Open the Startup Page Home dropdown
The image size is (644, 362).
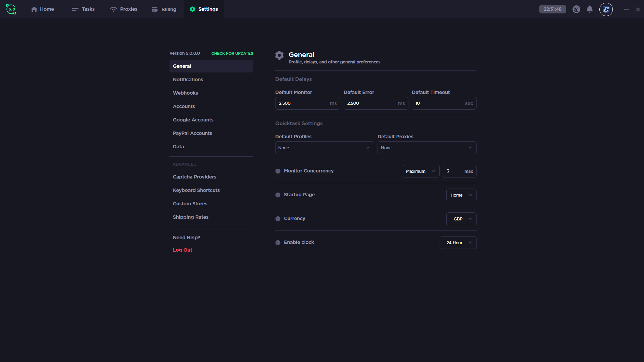pos(461,195)
